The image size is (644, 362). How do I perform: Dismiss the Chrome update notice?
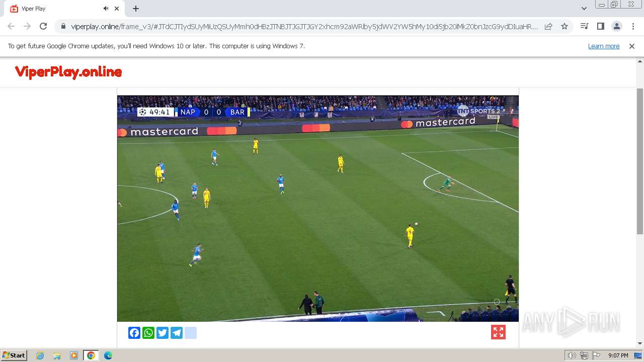632,46
